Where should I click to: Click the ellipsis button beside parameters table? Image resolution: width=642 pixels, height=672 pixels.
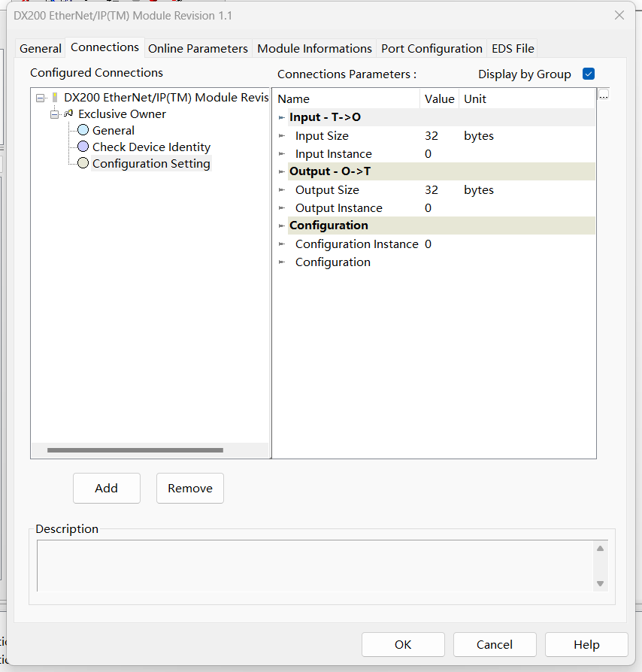pos(603,95)
